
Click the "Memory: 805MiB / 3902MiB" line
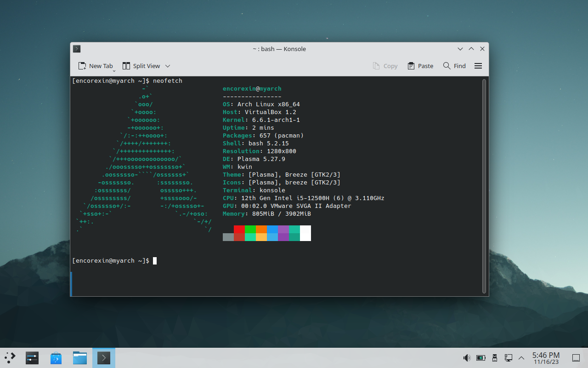click(x=267, y=214)
